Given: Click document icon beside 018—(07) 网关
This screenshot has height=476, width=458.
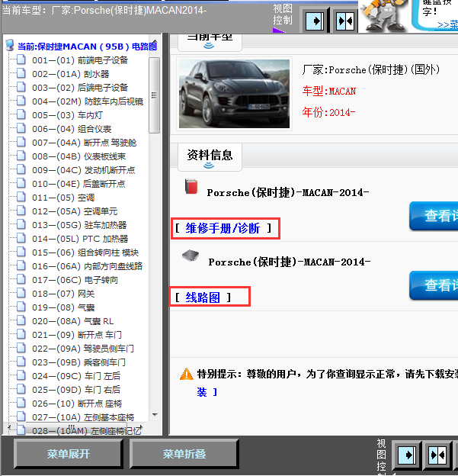Looking at the screenshot, I should pyautogui.click(x=21, y=293).
